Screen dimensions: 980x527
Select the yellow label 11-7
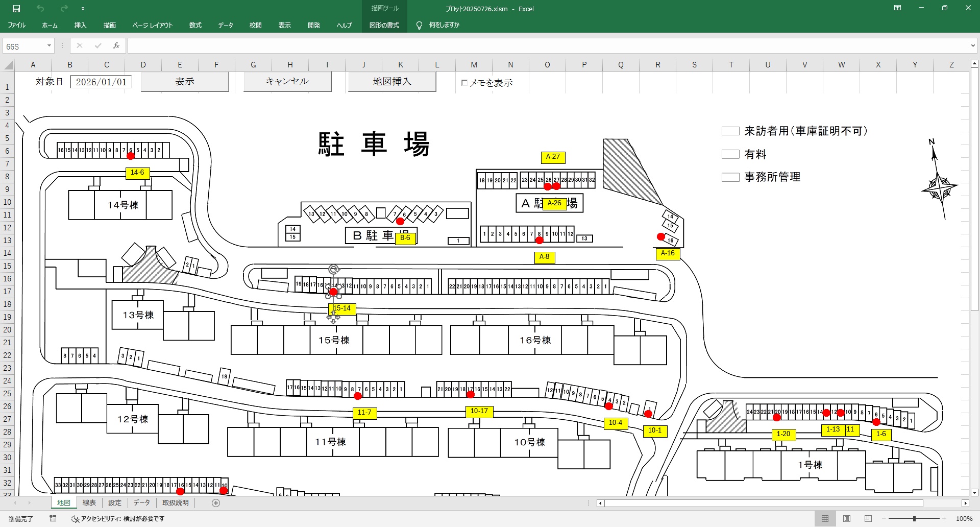[364, 413]
